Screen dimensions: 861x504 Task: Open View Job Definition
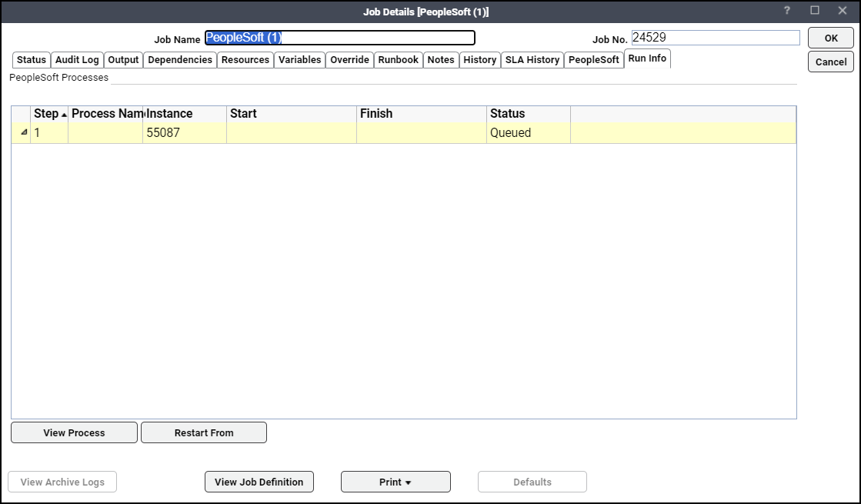point(259,482)
